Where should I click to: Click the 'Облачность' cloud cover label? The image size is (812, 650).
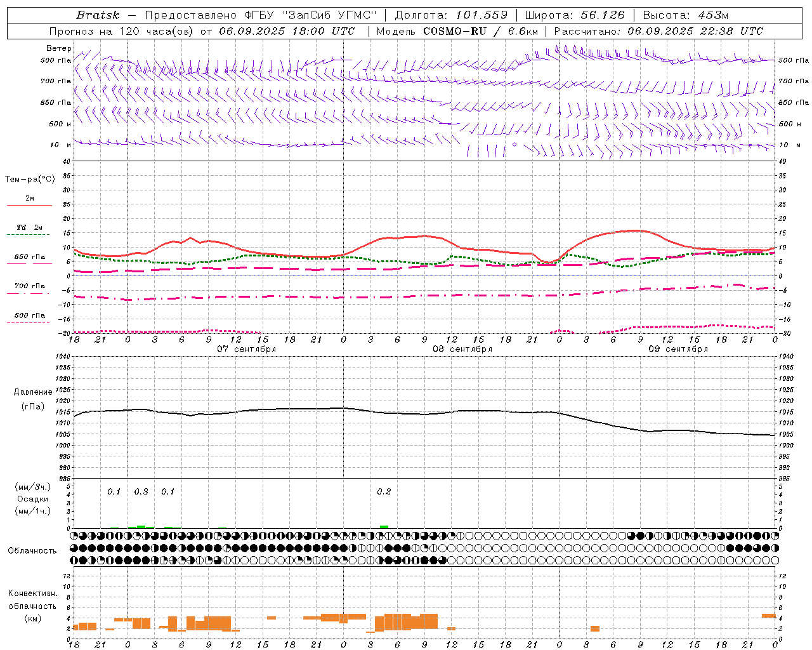[32, 551]
